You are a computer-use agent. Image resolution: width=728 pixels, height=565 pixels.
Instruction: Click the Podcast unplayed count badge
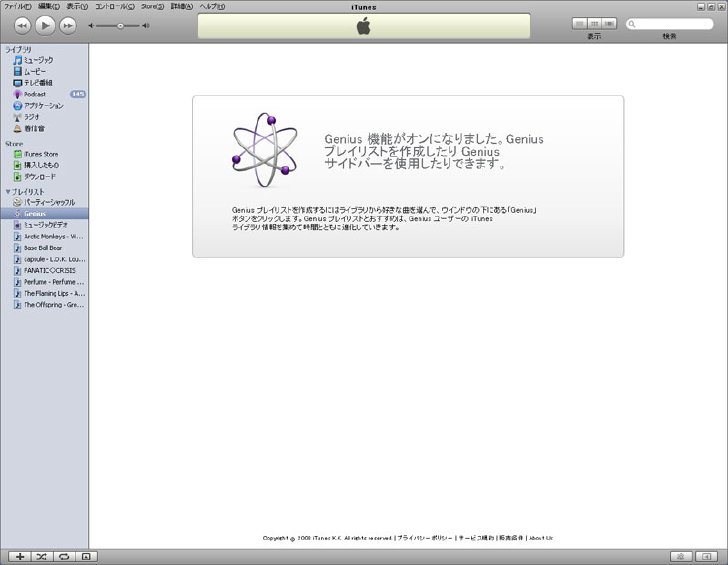(78, 94)
